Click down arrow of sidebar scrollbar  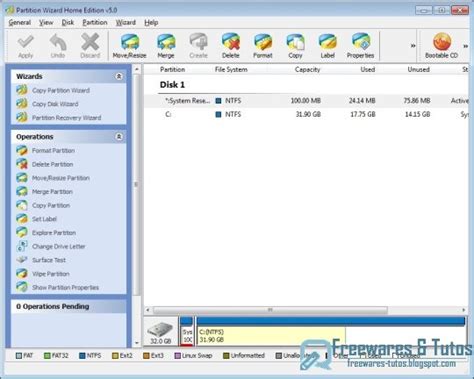click(x=137, y=343)
